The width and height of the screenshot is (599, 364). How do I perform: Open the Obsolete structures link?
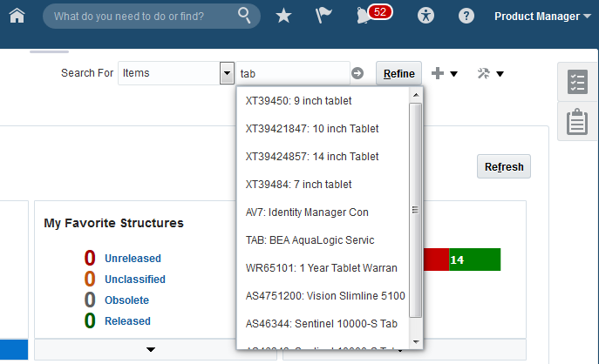126,300
